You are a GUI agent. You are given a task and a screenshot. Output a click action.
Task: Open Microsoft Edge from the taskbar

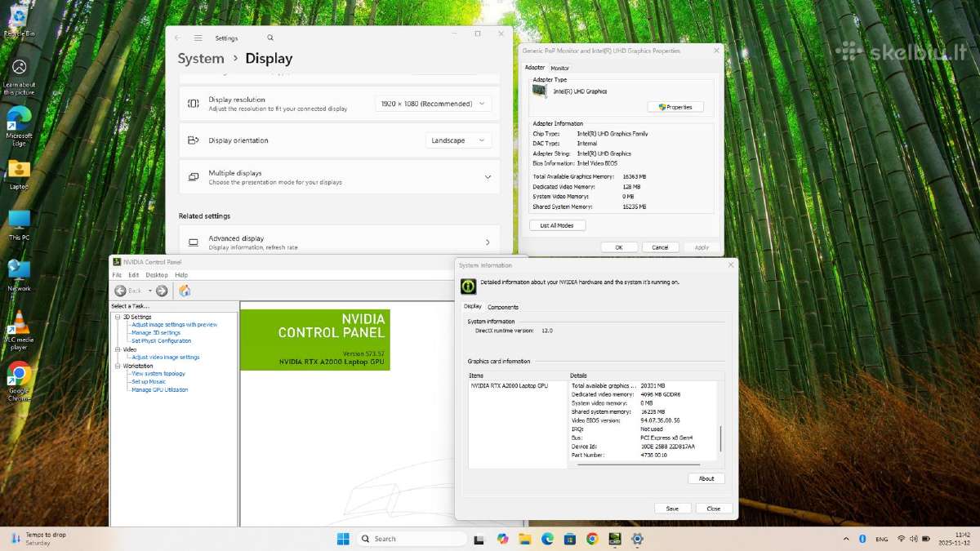547,539
